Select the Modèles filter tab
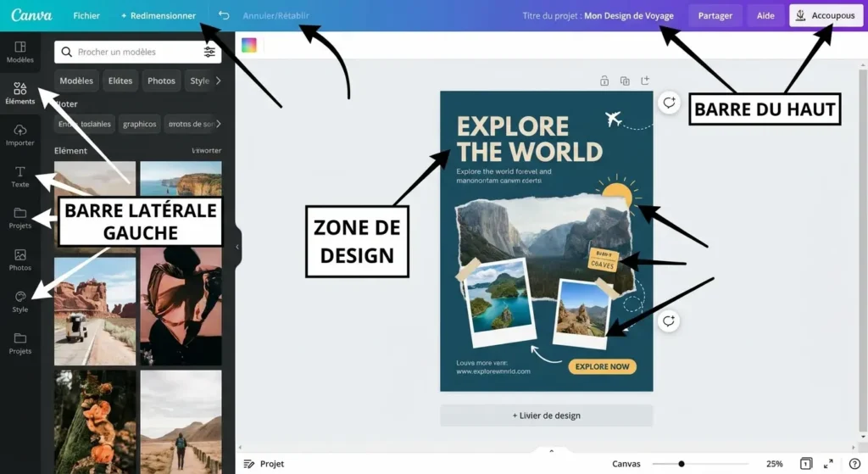This screenshot has width=868, height=474. tap(76, 81)
